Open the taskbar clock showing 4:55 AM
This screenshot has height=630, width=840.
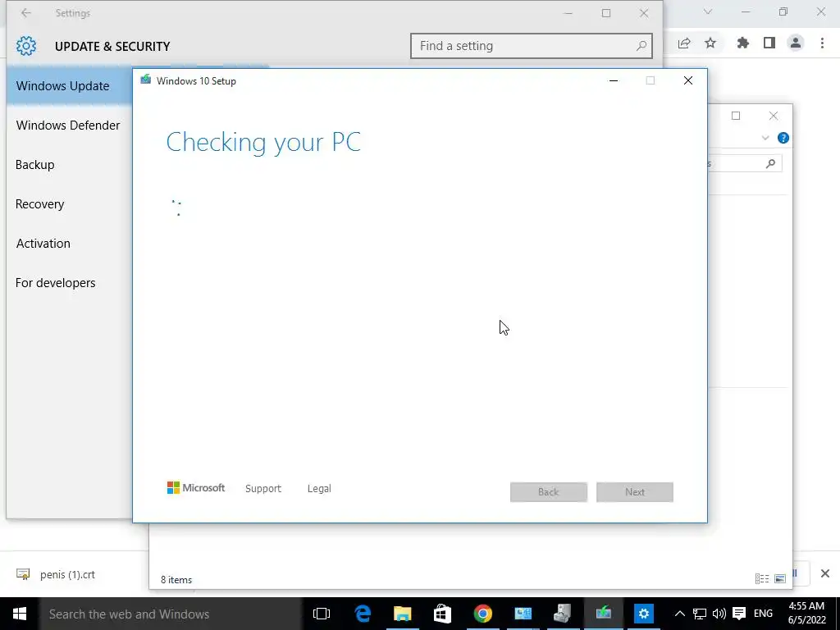coord(806,614)
